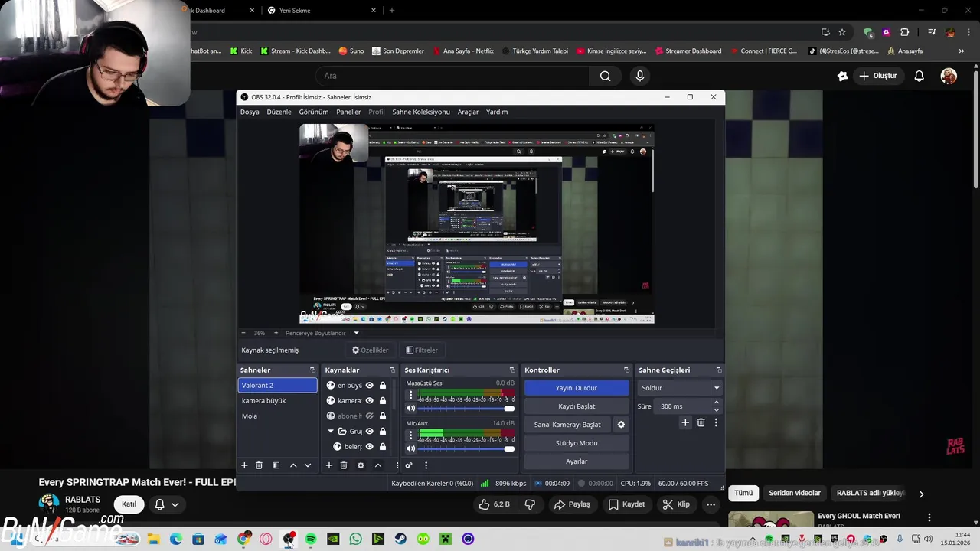Click the YouTube voice search microphone
980x551 pixels.
coord(640,76)
